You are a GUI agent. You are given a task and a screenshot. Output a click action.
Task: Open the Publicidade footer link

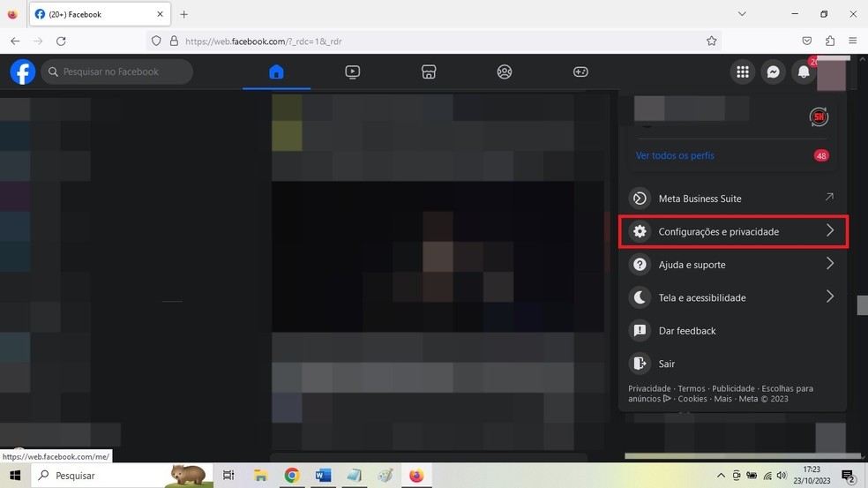(x=734, y=389)
